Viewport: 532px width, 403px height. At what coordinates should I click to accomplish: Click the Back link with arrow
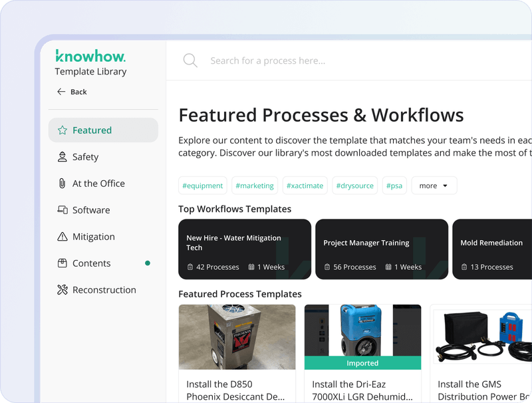(72, 92)
